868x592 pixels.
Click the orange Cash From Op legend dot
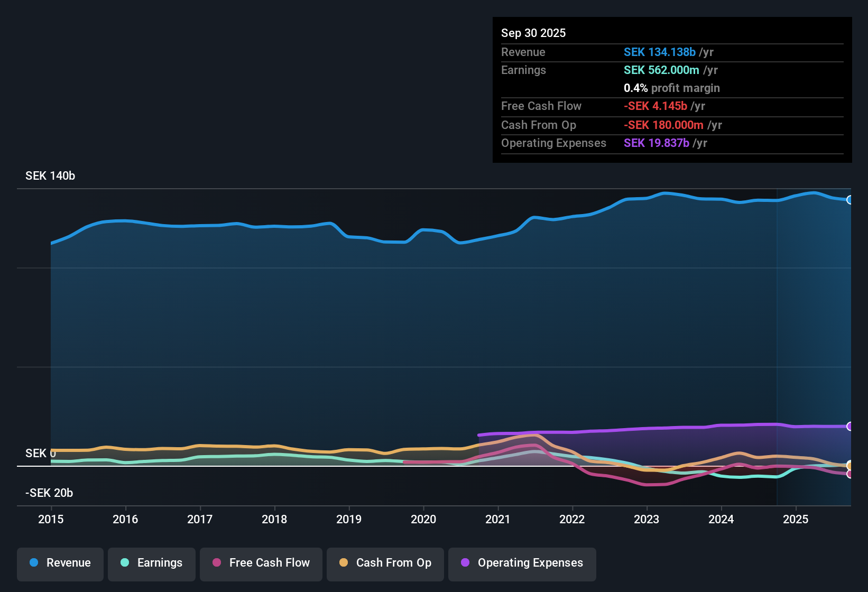(x=344, y=563)
